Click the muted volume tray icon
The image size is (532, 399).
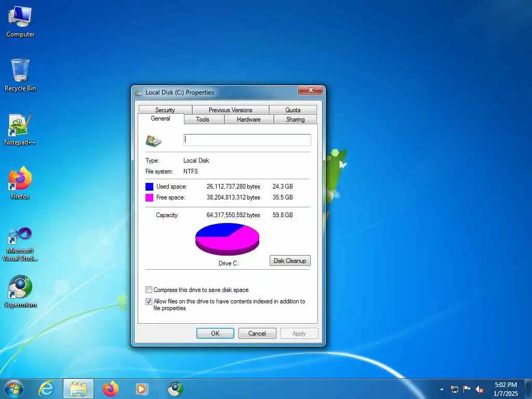point(480,389)
